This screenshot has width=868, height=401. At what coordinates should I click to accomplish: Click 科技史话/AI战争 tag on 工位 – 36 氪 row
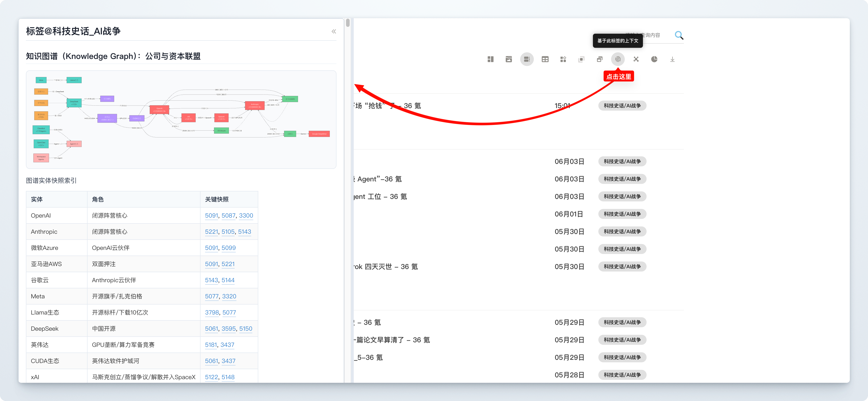pos(622,197)
